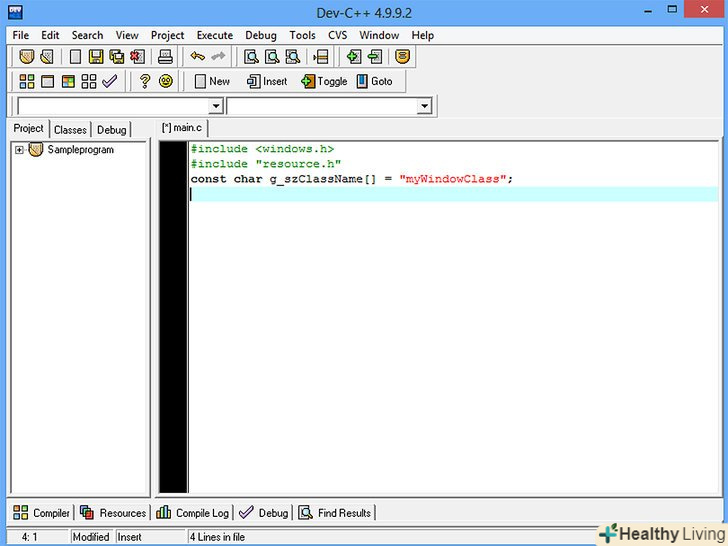Click the Print icon in toolbar

[166, 57]
